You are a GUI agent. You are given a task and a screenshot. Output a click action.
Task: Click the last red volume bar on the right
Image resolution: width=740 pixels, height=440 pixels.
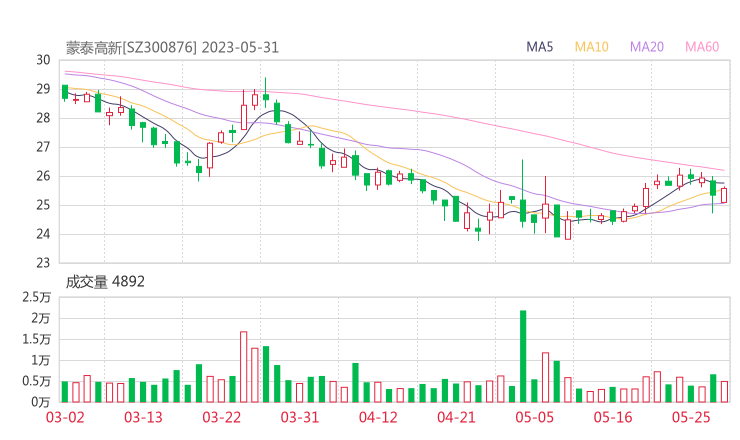click(724, 392)
